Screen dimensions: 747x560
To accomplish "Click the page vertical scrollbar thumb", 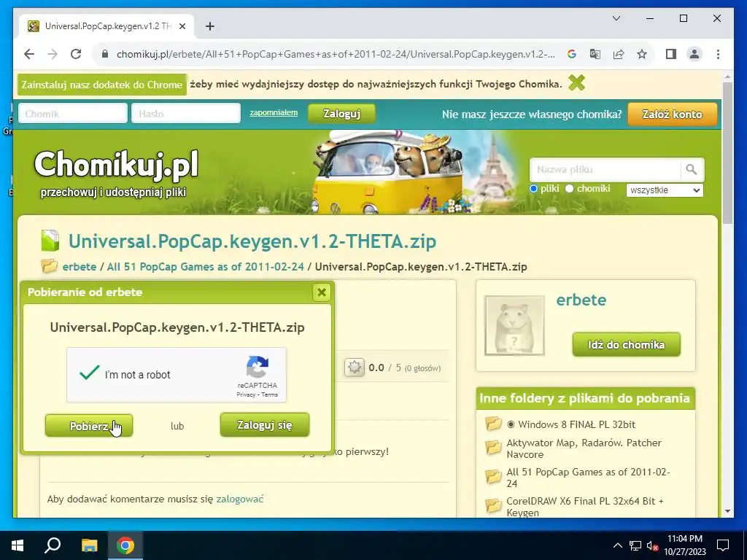I will tap(727, 152).
